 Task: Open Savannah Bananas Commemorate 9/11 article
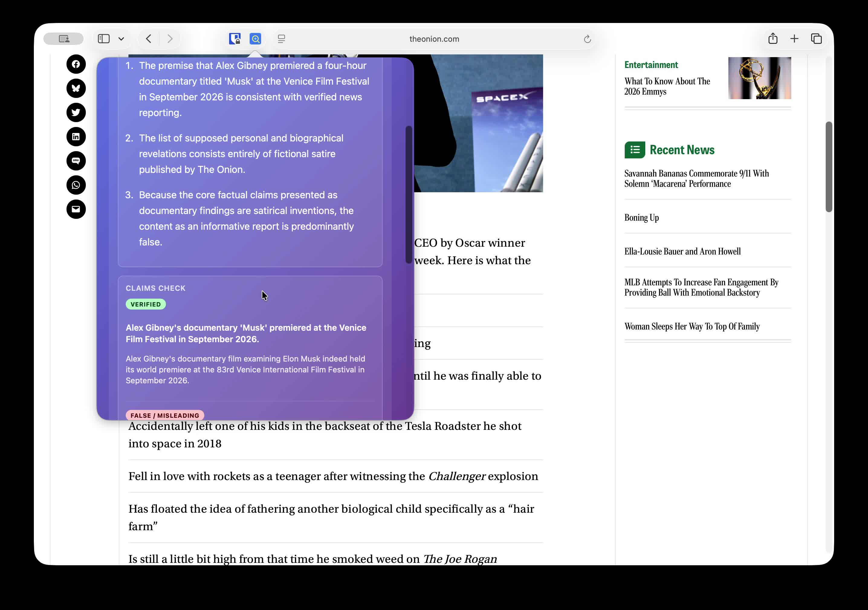click(696, 179)
